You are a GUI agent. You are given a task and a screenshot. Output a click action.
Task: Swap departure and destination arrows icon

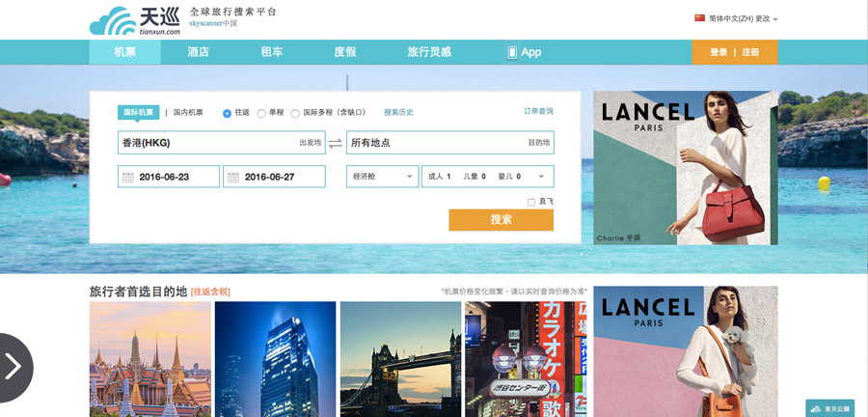click(336, 144)
